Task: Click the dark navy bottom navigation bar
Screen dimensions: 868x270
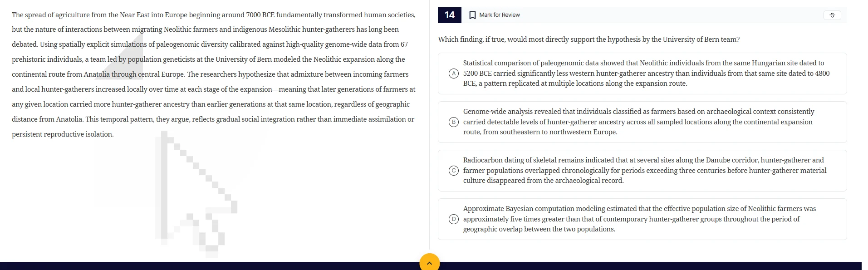Action: pos(227,266)
